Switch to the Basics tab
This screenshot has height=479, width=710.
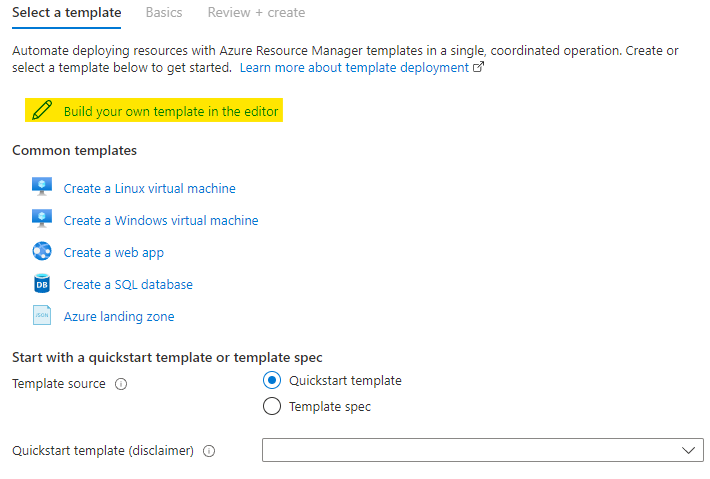click(164, 13)
